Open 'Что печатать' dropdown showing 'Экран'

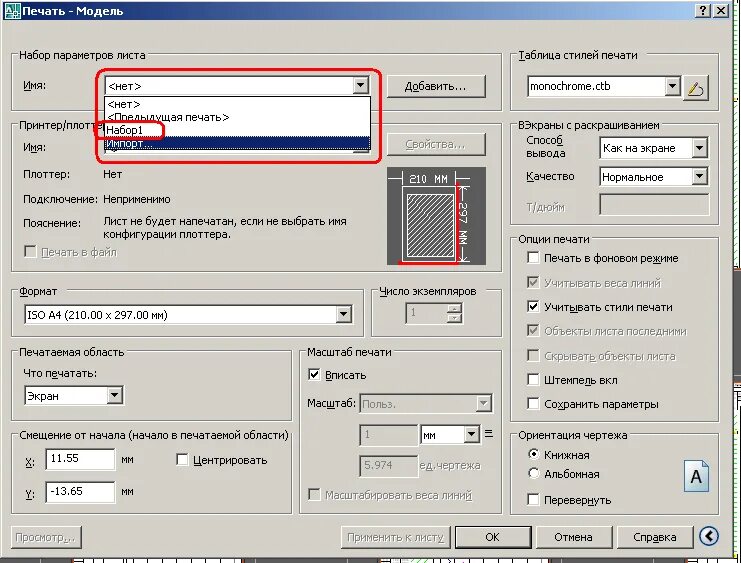tap(114, 395)
